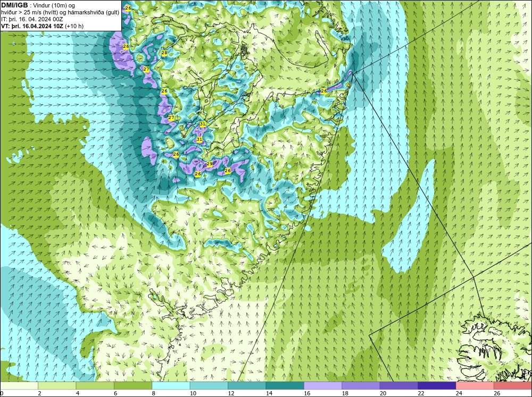Pick the 20–22 m/s violet legend swatch

pyautogui.click(x=399, y=385)
